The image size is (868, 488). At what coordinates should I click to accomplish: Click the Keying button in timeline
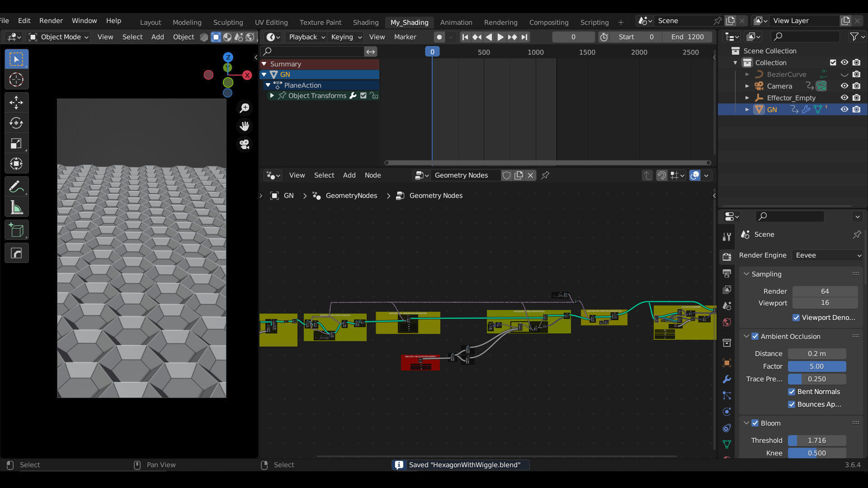[346, 37]
